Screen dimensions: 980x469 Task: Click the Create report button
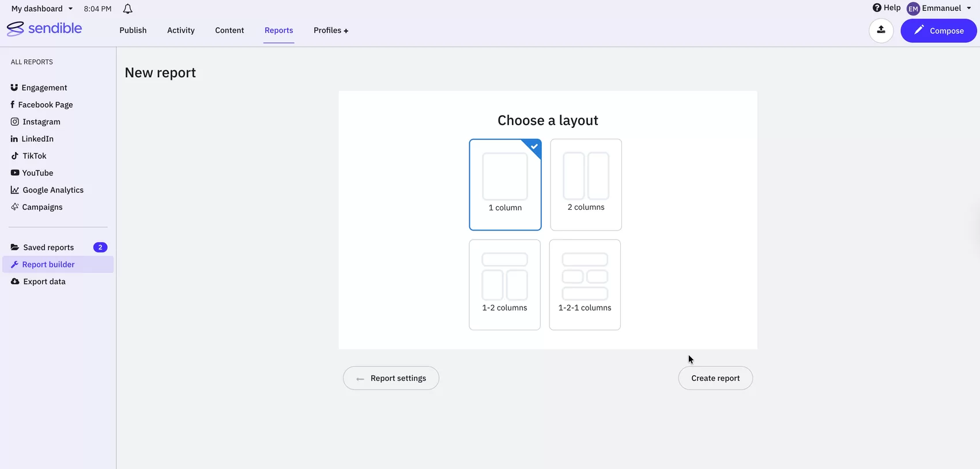point(715,378)
